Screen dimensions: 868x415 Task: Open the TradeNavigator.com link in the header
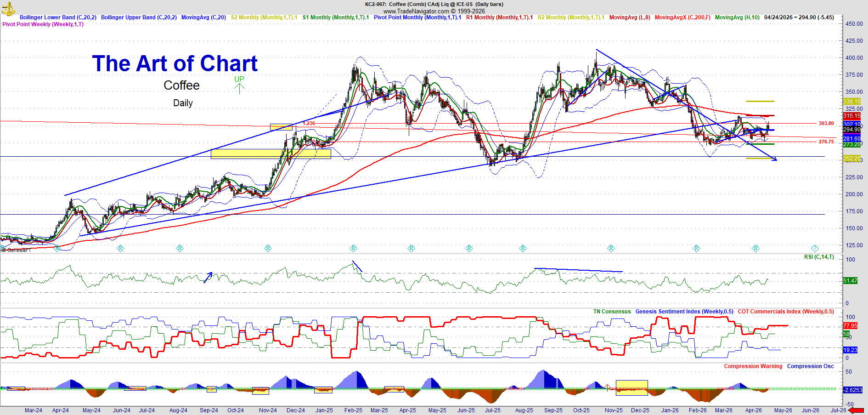point(416,11)
